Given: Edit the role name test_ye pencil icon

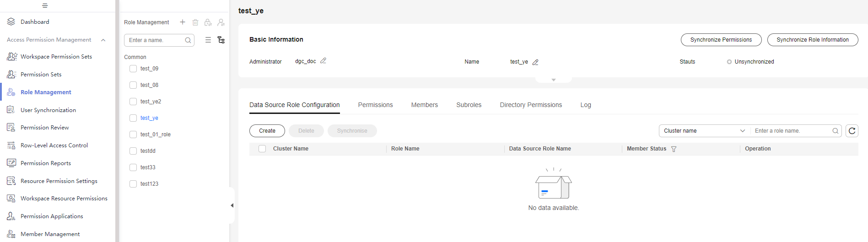Looking at the screenshot, I should tap(535, 62).
